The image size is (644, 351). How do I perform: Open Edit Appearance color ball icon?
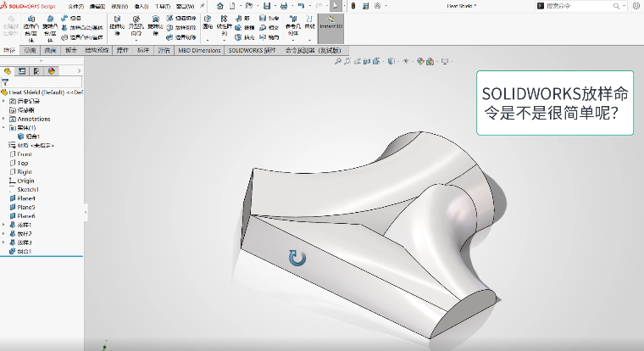coord(419,61)
